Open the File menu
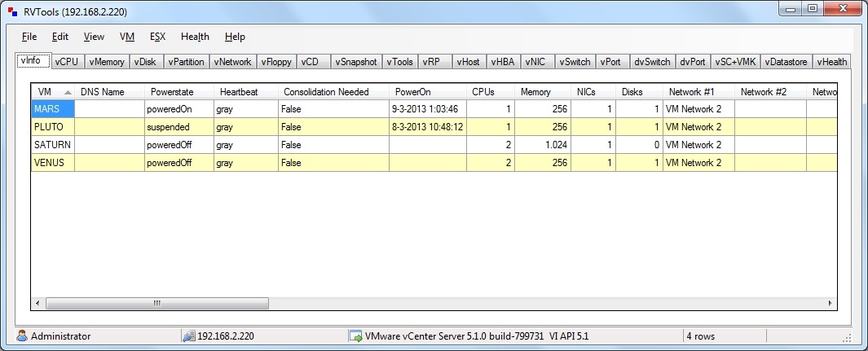This screenshot has width=868, height=351. (29, 37)
